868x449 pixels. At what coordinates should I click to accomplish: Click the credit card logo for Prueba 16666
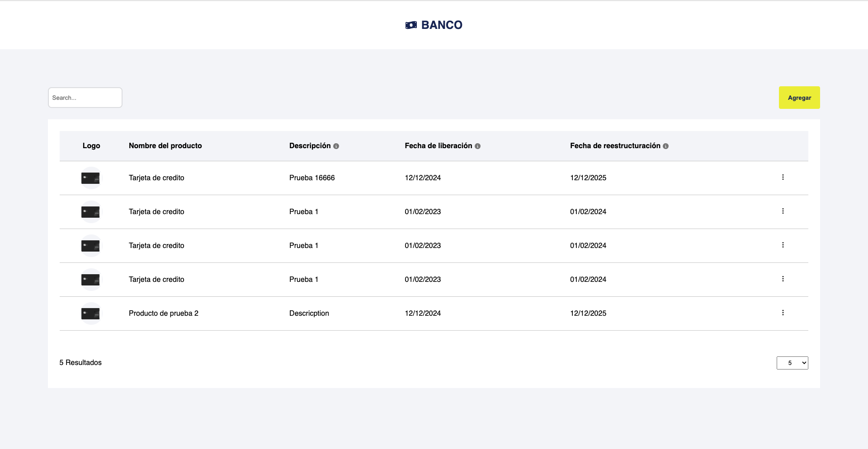click(x=90, y=178)
